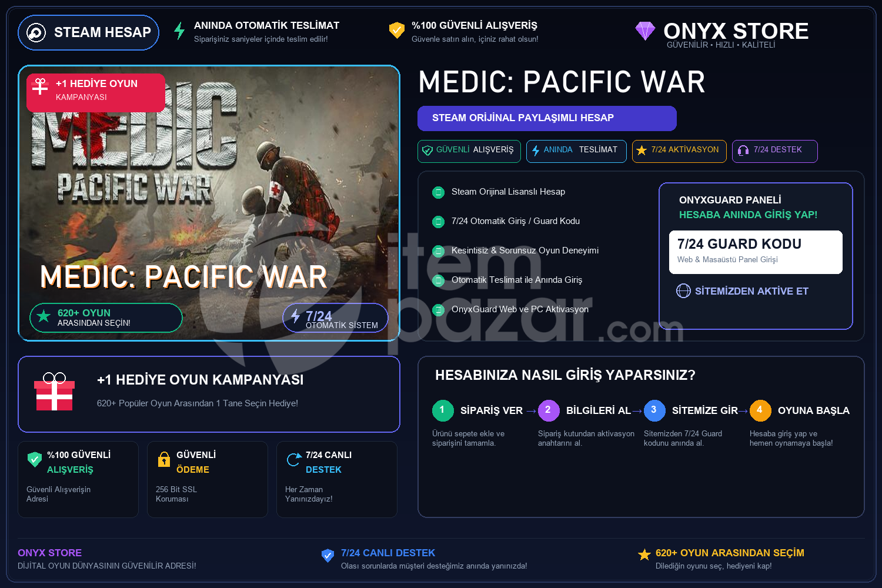Click the green bullet beside OnyxGuard Web ve PC Aktivasyon

438,310
